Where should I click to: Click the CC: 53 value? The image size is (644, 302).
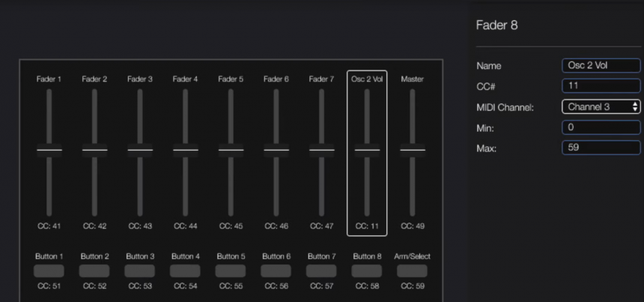pyautogui.click(x=139, y=286)
